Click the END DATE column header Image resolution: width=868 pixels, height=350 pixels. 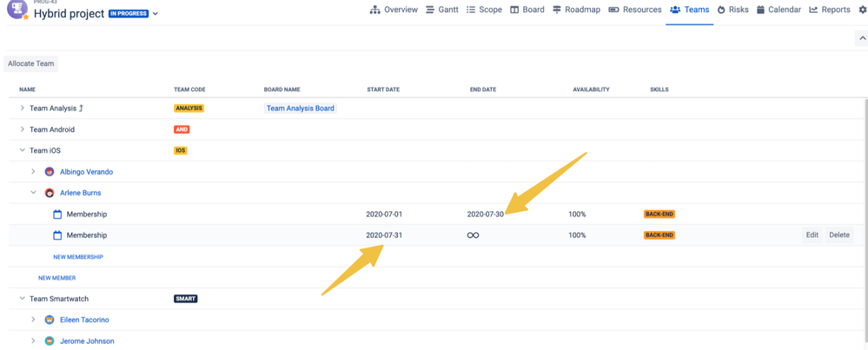tap(483, 89)
